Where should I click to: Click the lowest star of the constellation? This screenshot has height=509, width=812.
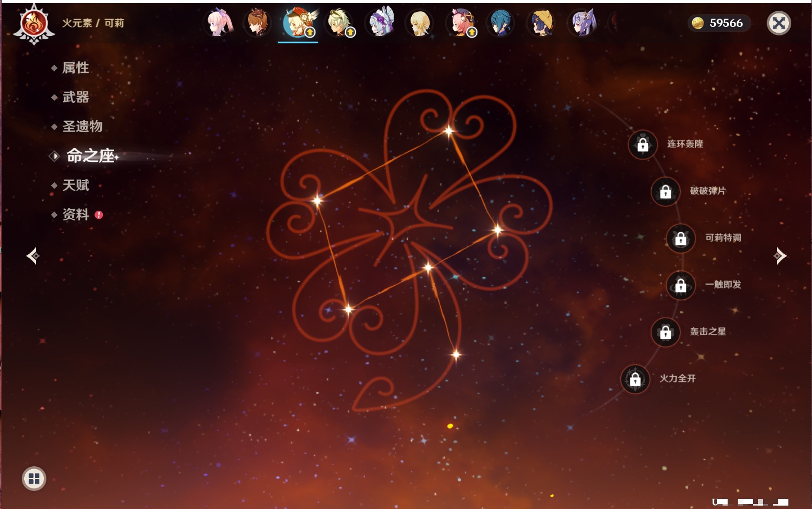click(x=456, y=354)
